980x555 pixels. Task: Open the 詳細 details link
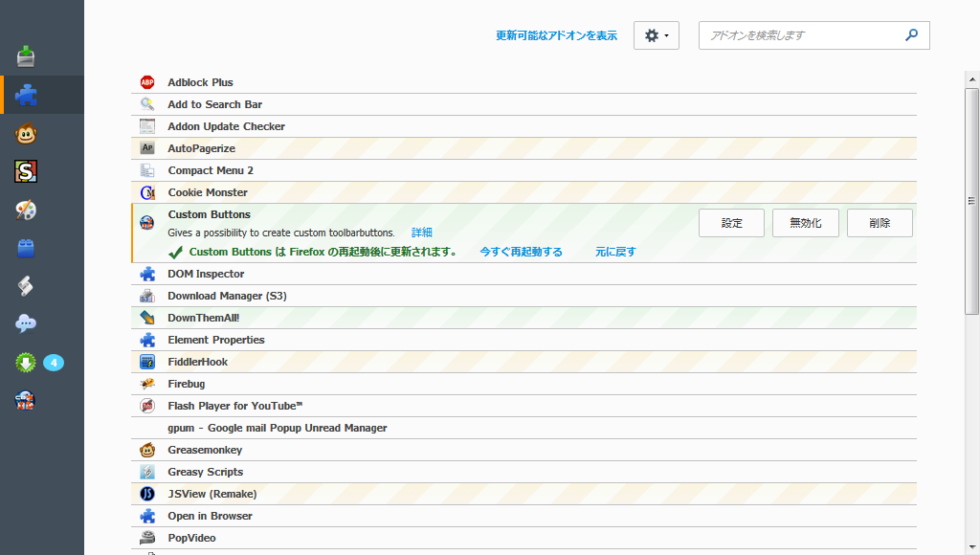coord(422,233)
